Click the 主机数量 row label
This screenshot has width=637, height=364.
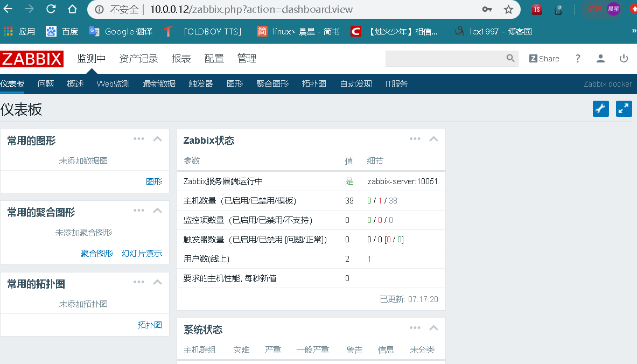pyautogui.click(x=240, y=201)
